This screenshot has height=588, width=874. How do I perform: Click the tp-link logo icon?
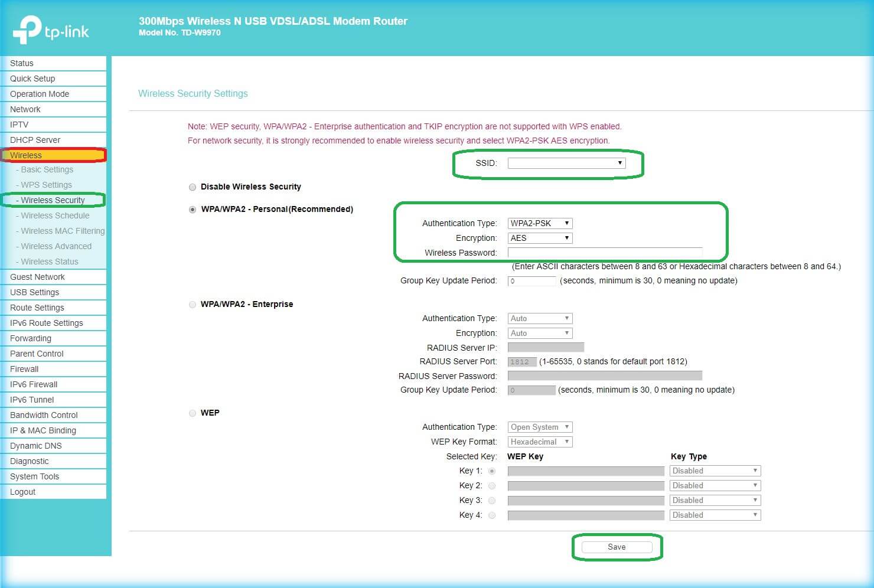28,30
